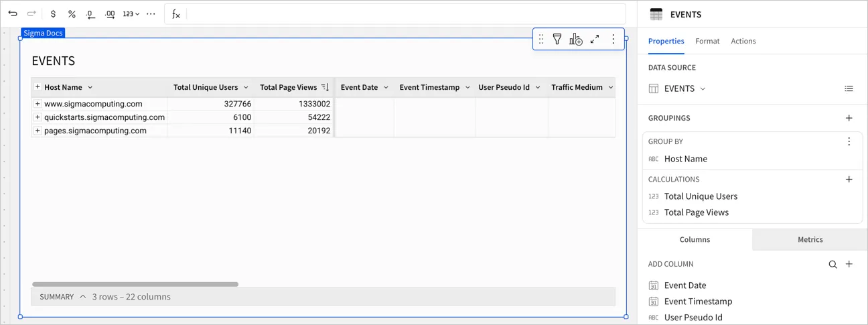Click cell value 54222
Screen dimensions: 868x325
coord(319,117)
